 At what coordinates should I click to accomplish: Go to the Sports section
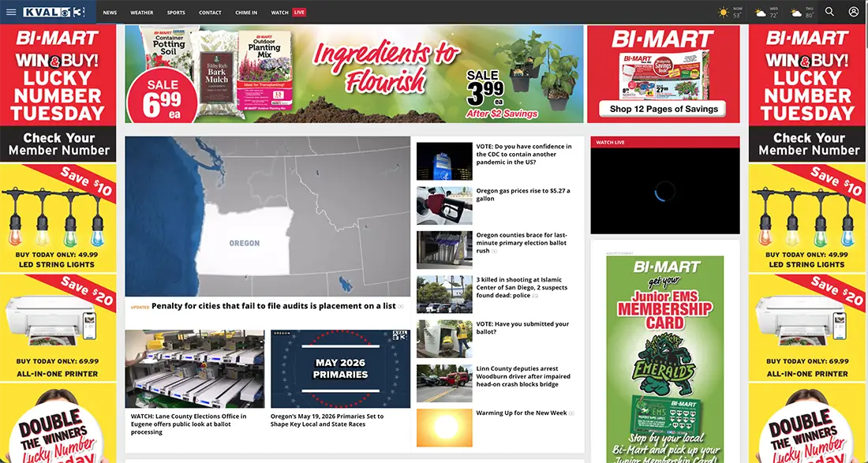point(176,12)
